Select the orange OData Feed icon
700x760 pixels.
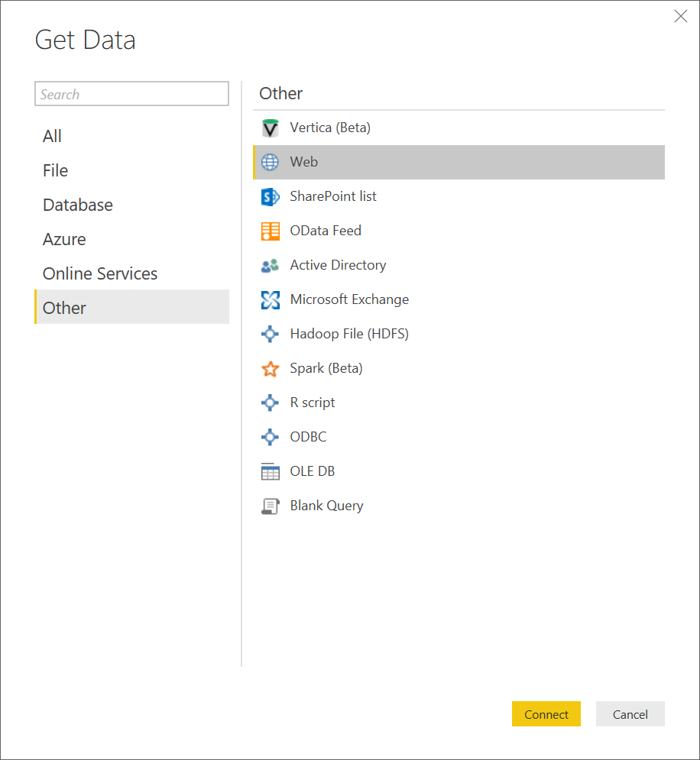(270, 231)
